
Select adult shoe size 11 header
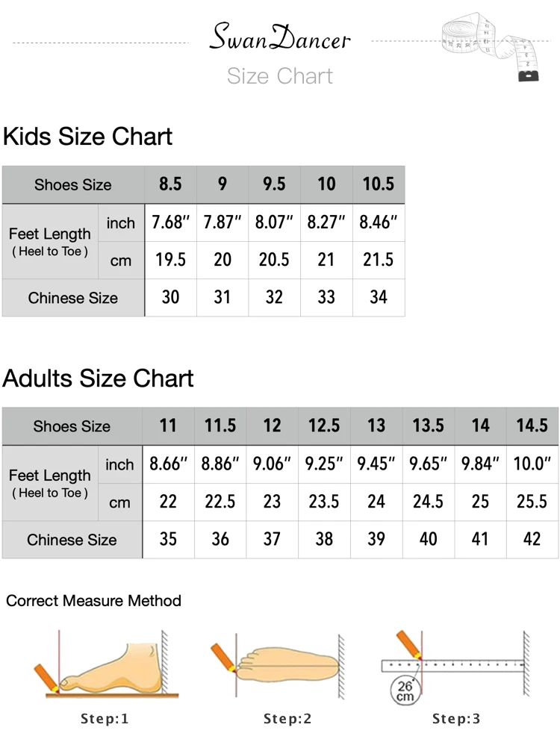(168, 426)
